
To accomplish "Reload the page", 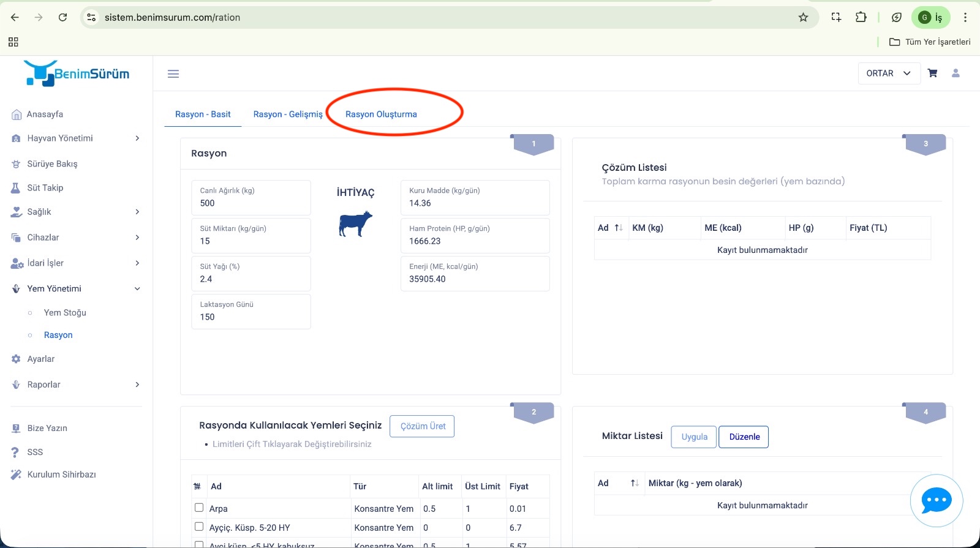I will click(62, 17).
